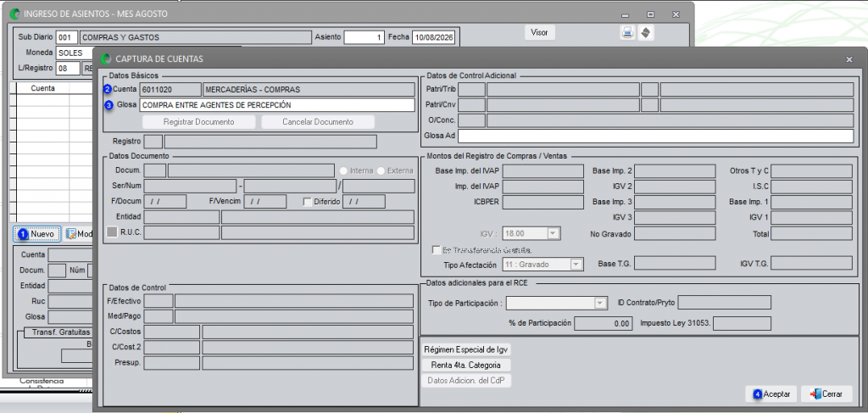Click the short Med/Pago code field
The height and width of the screenshot is (413, 868).
159,316
